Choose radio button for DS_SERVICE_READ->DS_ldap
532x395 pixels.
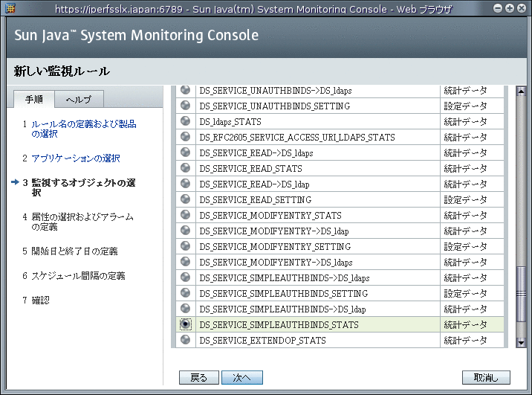[x=185, y=184]
